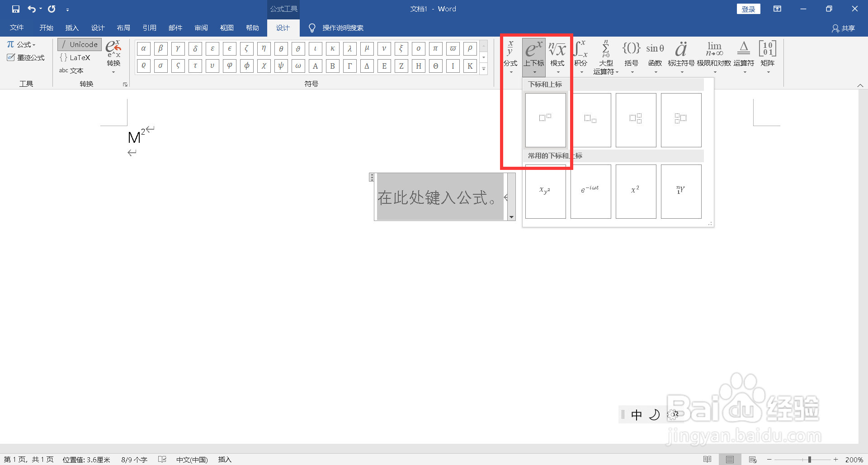
Task: Switch to the 引用 References tab
Action: [149, 28]
